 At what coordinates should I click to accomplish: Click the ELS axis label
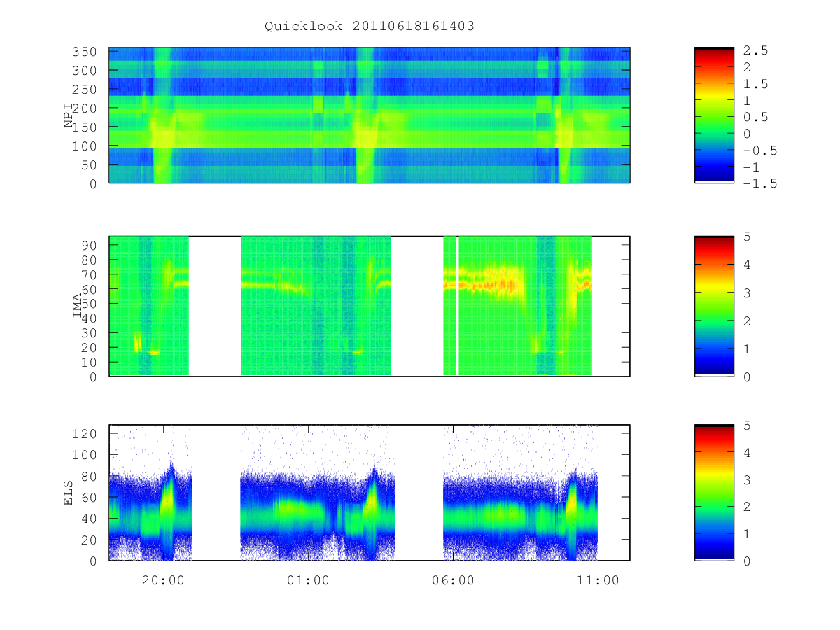[x=69, y=492]
